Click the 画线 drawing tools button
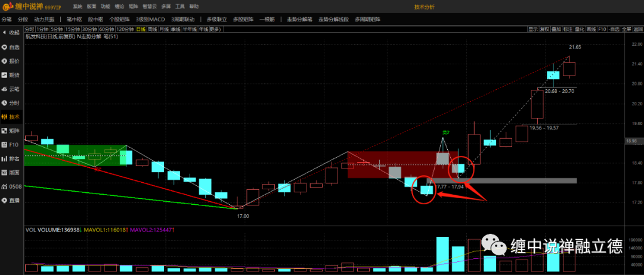Viewport: 644px width, 275px height. point(592,29)
